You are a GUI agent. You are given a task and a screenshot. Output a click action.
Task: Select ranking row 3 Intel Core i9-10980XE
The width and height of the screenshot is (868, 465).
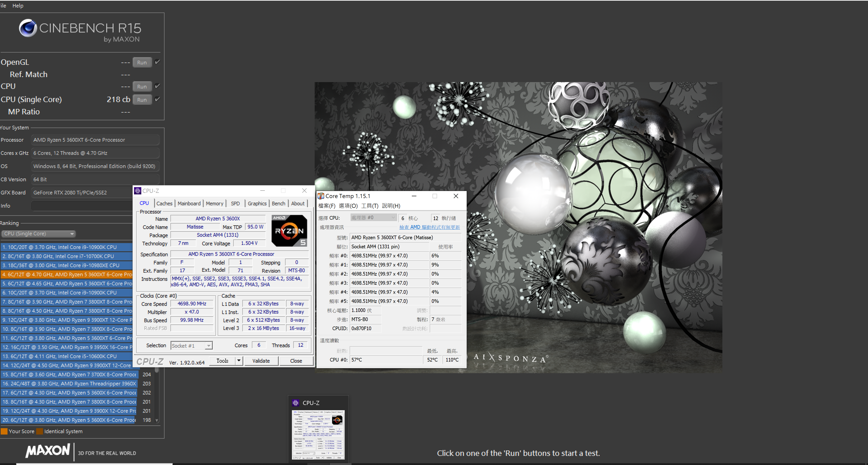coord(67,265)
